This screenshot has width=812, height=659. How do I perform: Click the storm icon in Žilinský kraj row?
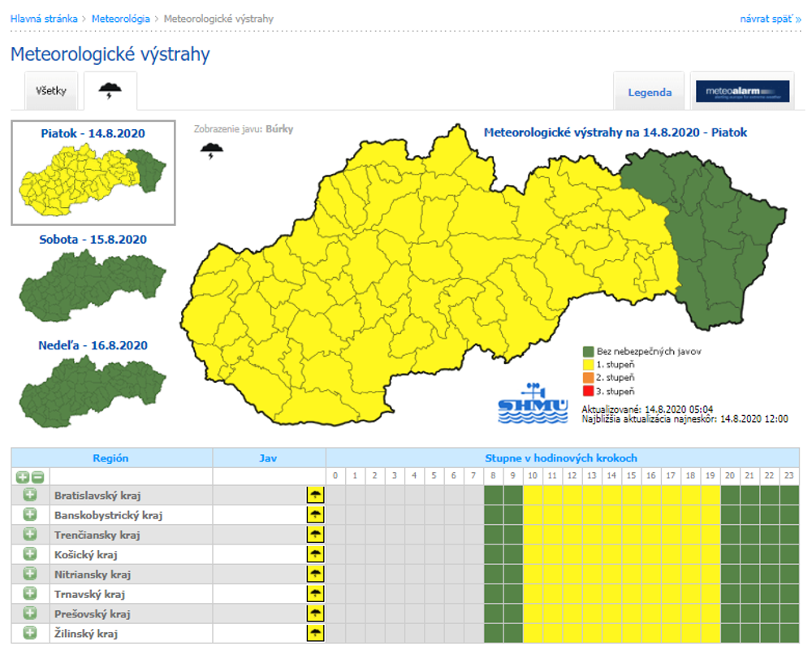click(315, 633)
